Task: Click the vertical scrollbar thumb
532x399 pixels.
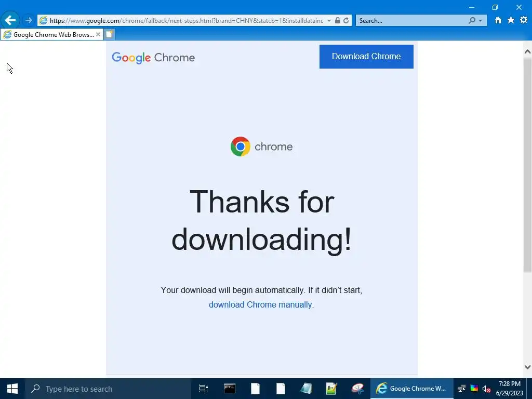Action: click(527, 165)
